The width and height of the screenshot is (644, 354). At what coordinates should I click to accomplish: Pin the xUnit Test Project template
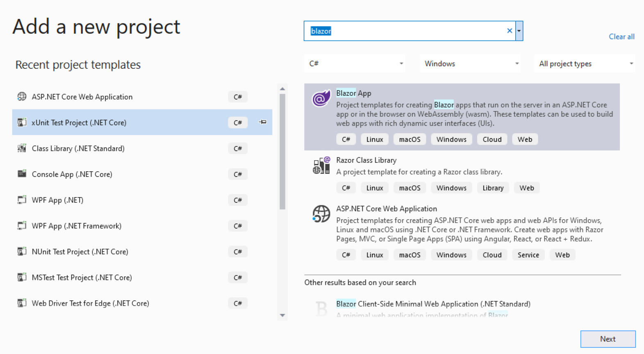coord(263,122)
